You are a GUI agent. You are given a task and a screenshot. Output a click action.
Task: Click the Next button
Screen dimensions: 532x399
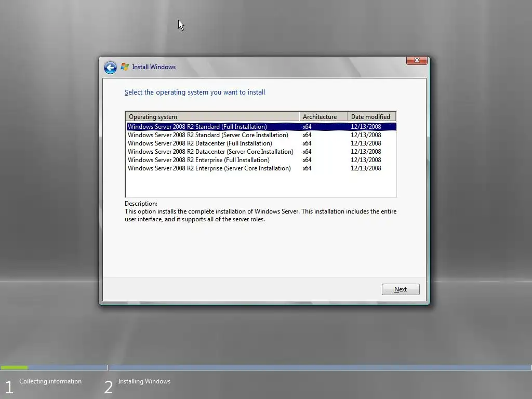401,289
